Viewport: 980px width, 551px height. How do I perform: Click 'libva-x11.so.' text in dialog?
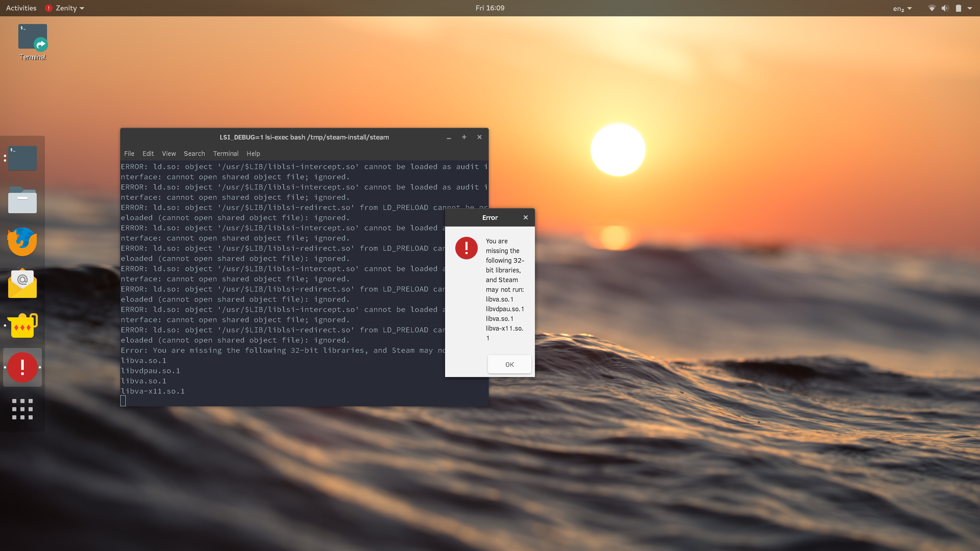[x=505, y=328]
